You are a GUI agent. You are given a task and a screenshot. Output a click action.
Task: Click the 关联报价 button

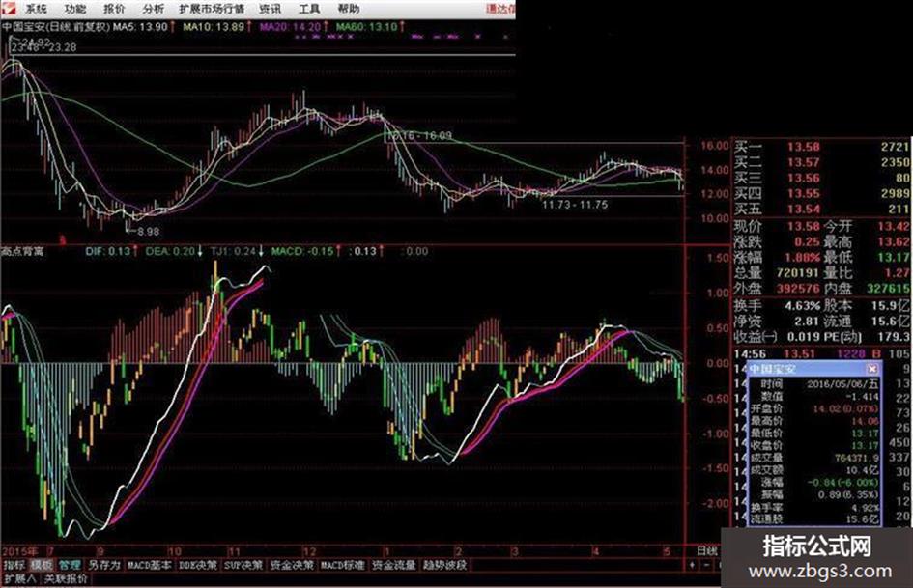66,578
